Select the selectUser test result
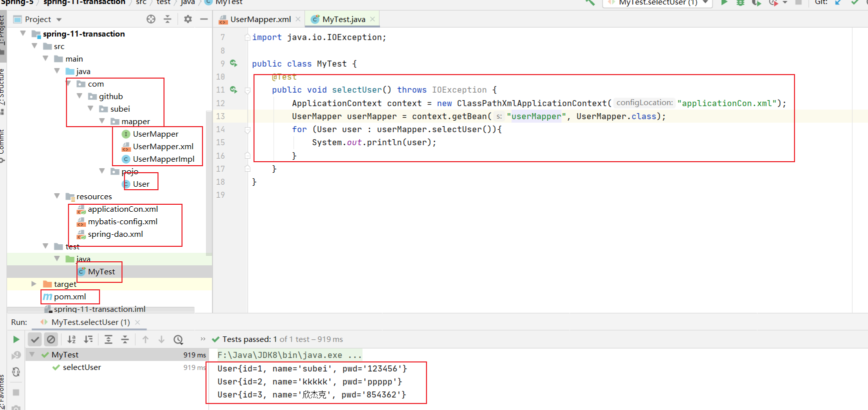 click(81, 367)
